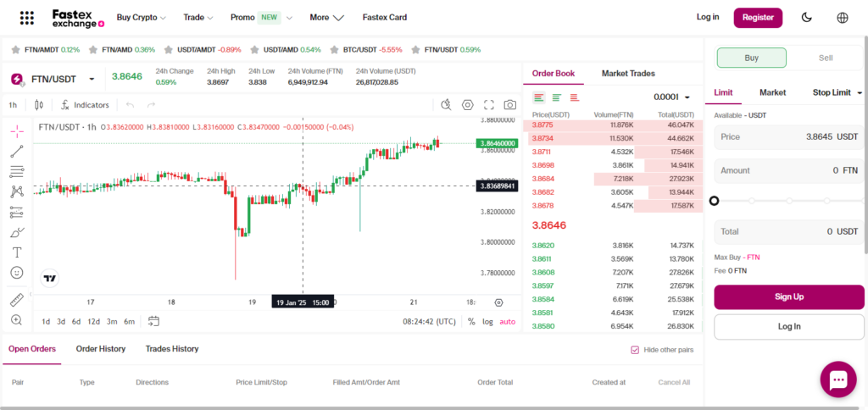Open candlestick chart type selector
Screen dimensions: 868x410
point(39,104)
